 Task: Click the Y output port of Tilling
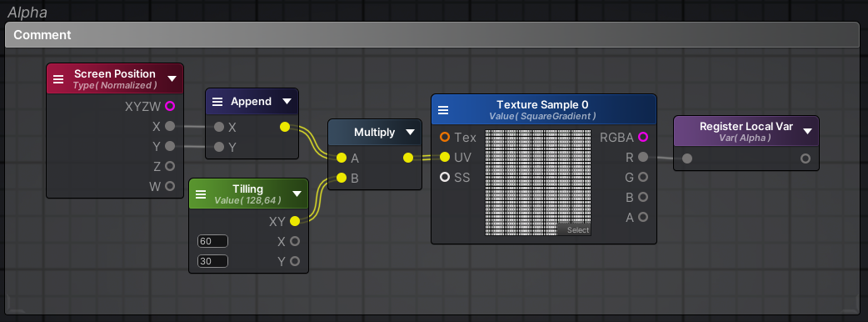pyautogui.click(x=295, y=261)
